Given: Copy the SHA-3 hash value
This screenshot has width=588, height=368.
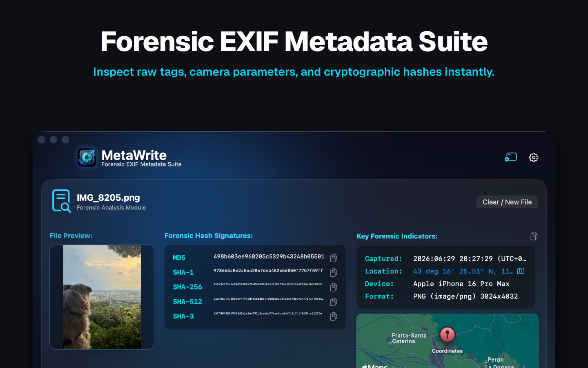Looking at the screenshot, I should (334, 316).
